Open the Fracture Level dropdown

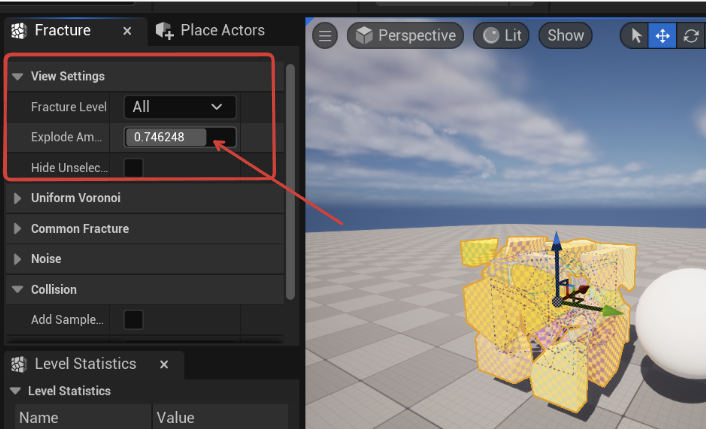coord(180,107)
